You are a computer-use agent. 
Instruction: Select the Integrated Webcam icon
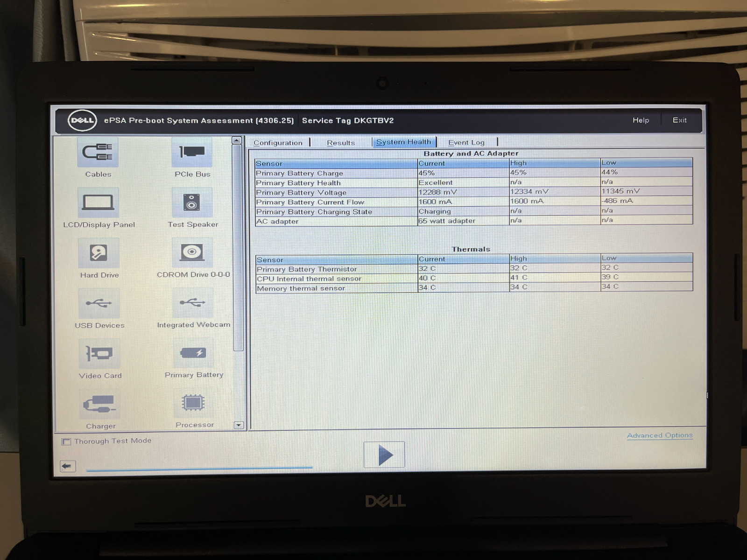pos(193,303)
